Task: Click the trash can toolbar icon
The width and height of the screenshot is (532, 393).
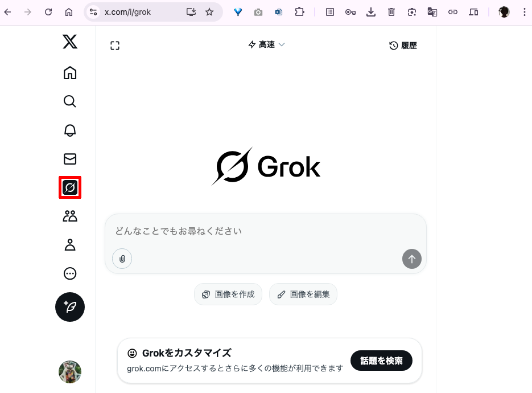Action: pyautogui.click(x=391, y=12)
